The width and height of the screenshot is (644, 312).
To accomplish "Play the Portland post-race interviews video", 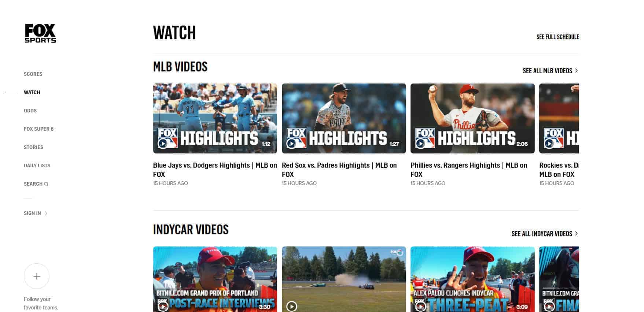I will pyautogui.click(x=163, y=306).
